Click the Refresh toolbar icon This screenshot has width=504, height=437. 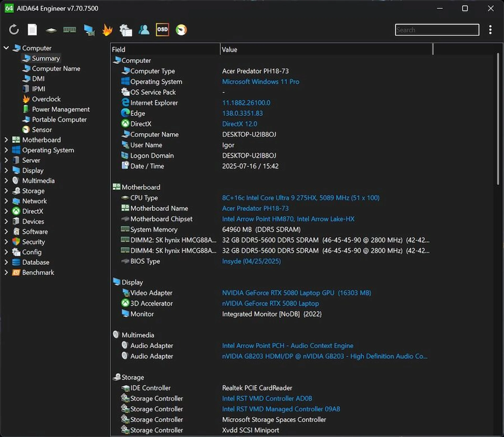point(14,30)
